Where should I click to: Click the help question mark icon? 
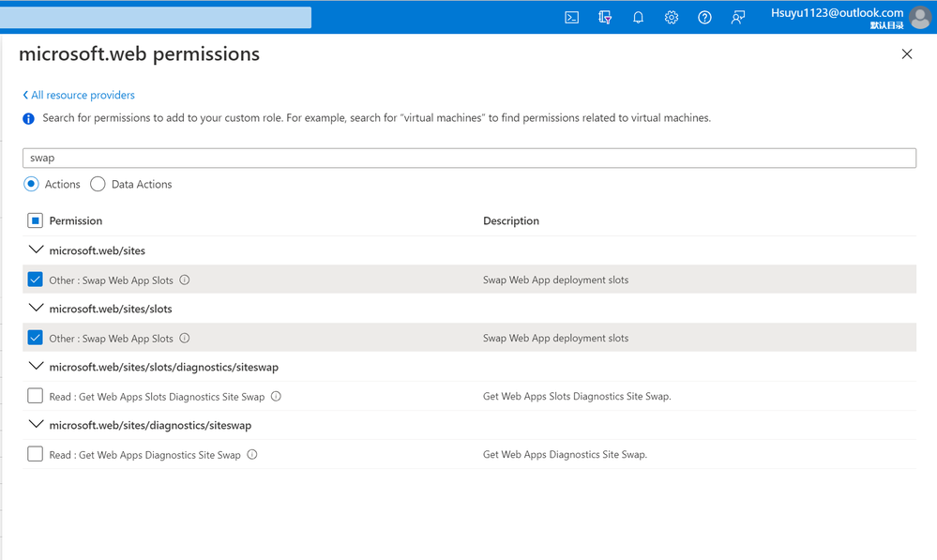click(704, 17)
